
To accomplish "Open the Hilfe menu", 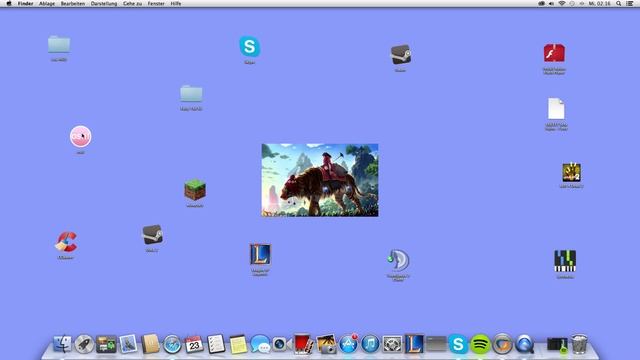I will [x=176, y=3].
